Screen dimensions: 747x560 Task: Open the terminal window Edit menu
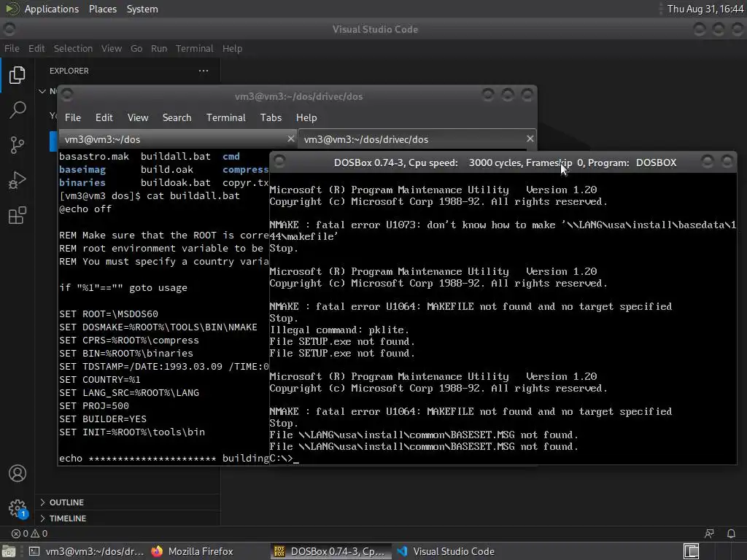click(x=104, y=117)
